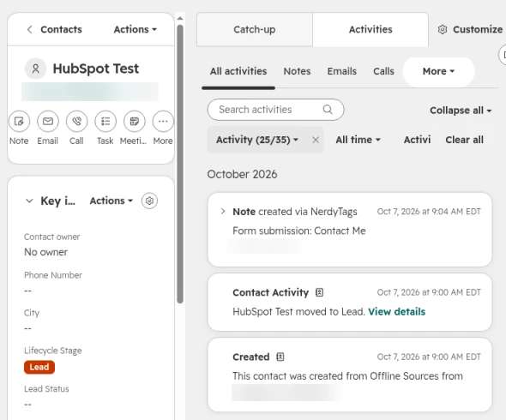
Task: Open the All time filter dropdown
Action: tap(358, 140)
